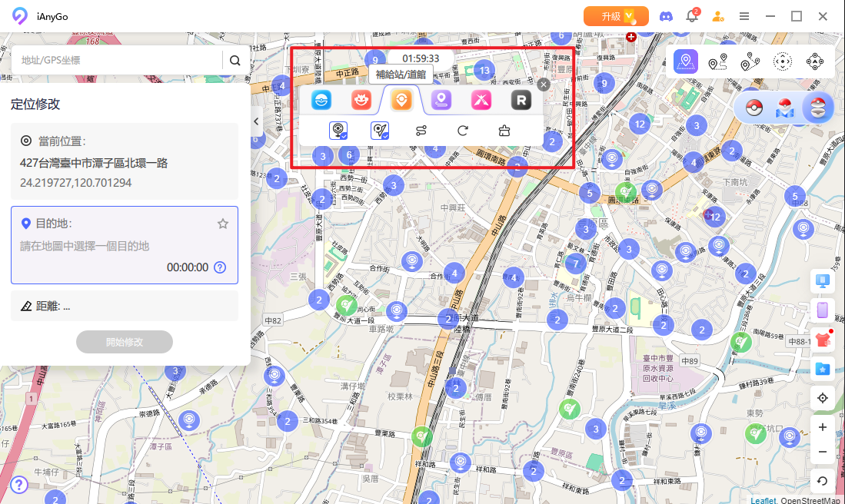Image resolution: width=845 pixels, height=504 pixels.
Task: Open the user account icon
Action: point(718,16)
